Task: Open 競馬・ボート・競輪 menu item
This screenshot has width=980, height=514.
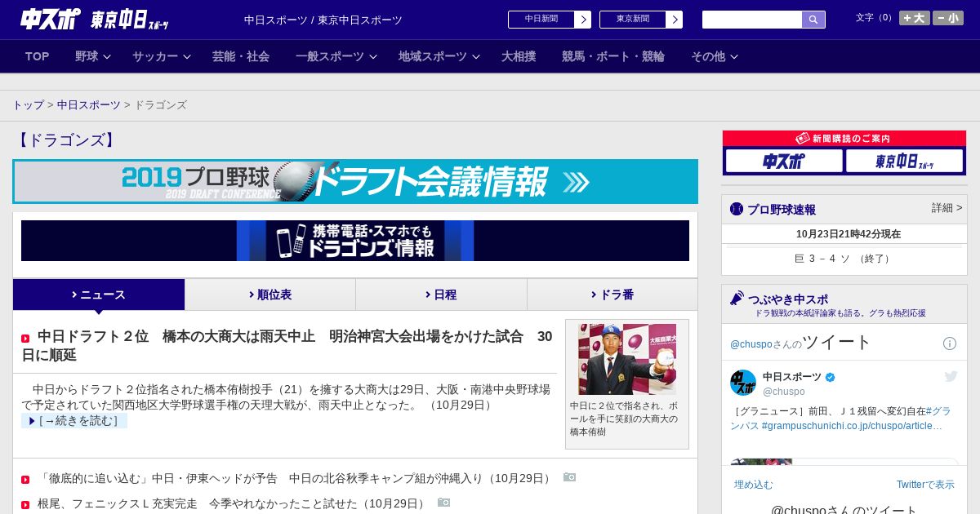Action: click(x=613, y=56)
